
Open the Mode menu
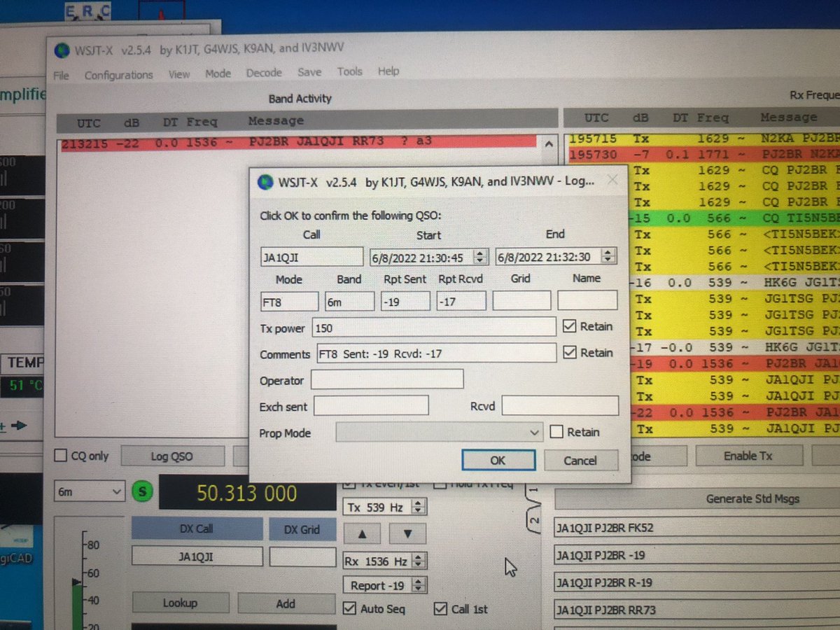click(218, 73)
